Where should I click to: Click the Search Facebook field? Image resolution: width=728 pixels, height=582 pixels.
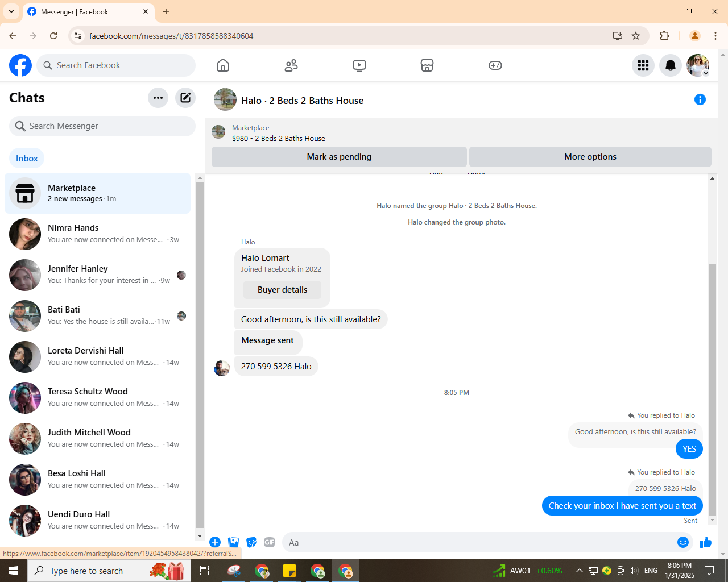pyautogui.click(x=116, y=65)
